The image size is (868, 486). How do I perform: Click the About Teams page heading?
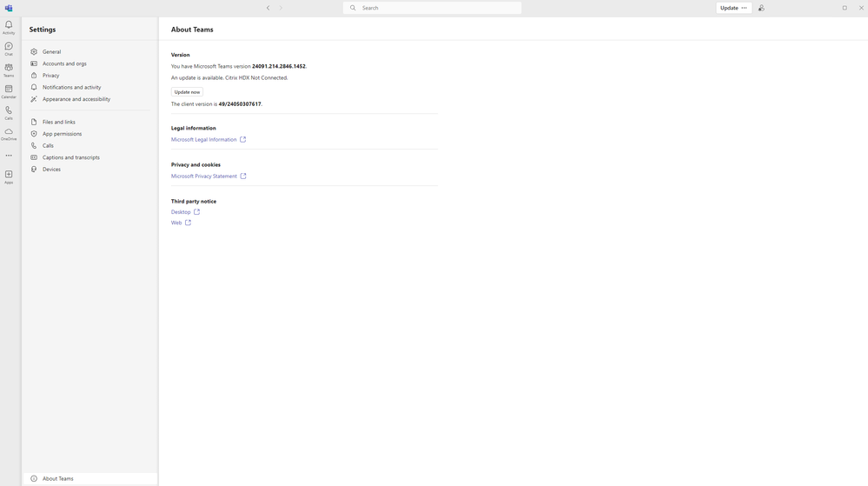[192, 30]
